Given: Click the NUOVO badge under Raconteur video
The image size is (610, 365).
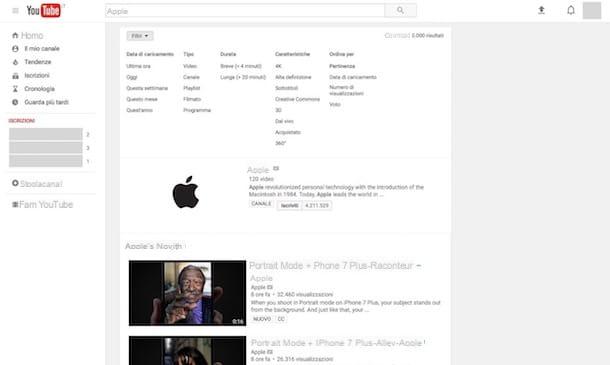Looking at the screenshot, I should click(262, 319).
